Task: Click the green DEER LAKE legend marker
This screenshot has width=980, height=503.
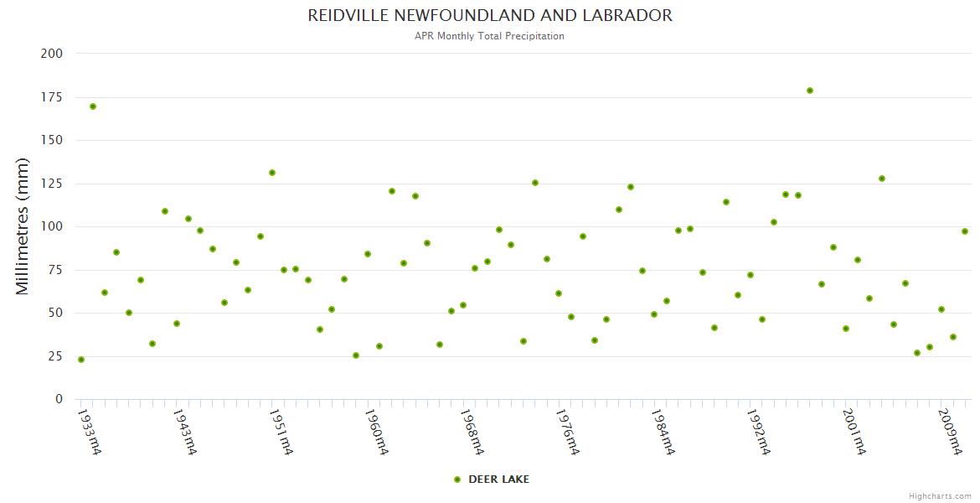Action: (457, 480)
